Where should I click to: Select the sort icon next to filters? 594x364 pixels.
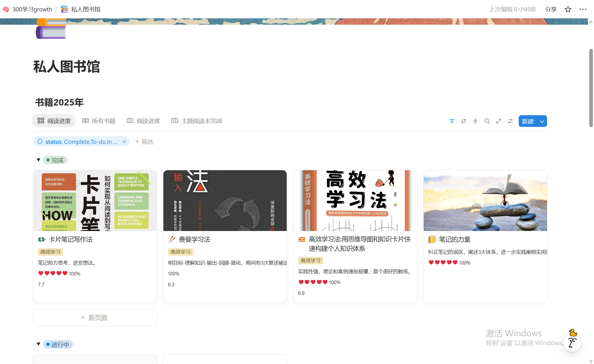click(463, 121)
